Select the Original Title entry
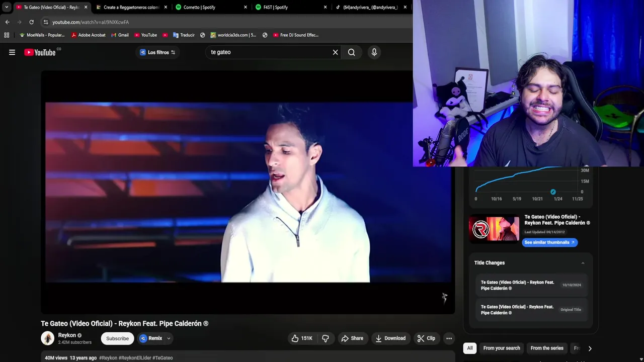Image resolution: width=644 pixels, height=362 pixels. [x=531, y=310]
